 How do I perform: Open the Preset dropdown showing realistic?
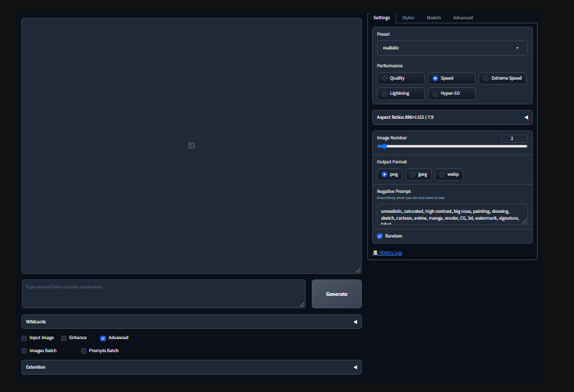(x=452, y=48)
